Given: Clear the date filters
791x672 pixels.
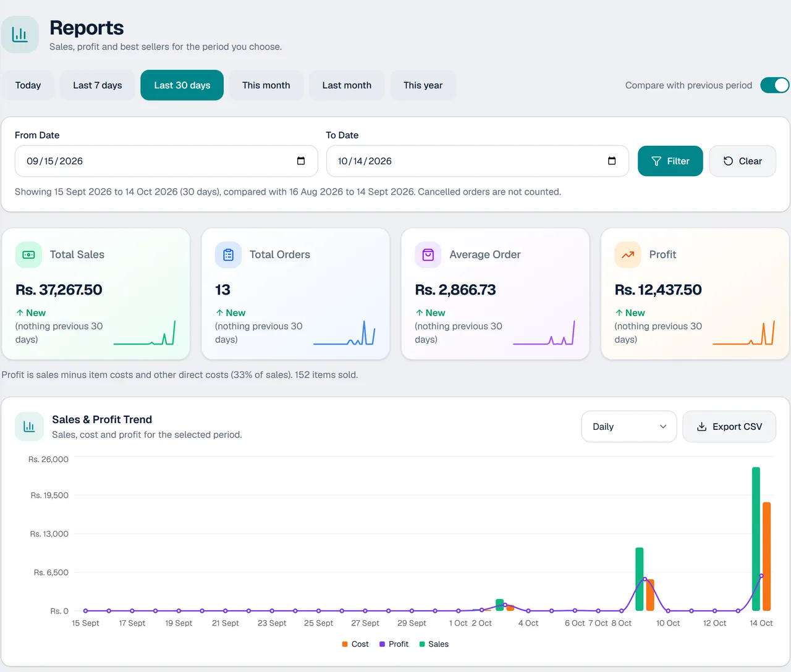Looking at the screenshot, I should click(x=742, y=161).
